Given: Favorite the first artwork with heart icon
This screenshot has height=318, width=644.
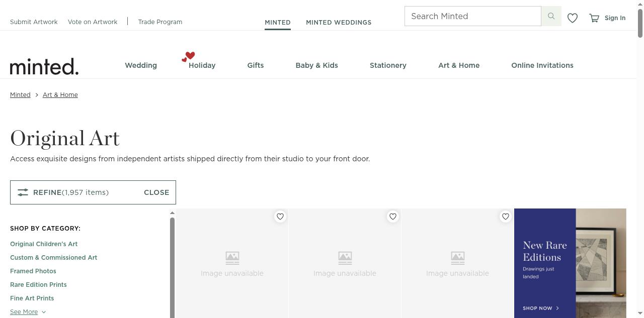Looking at the screenshot, I should tap(280, 217).
